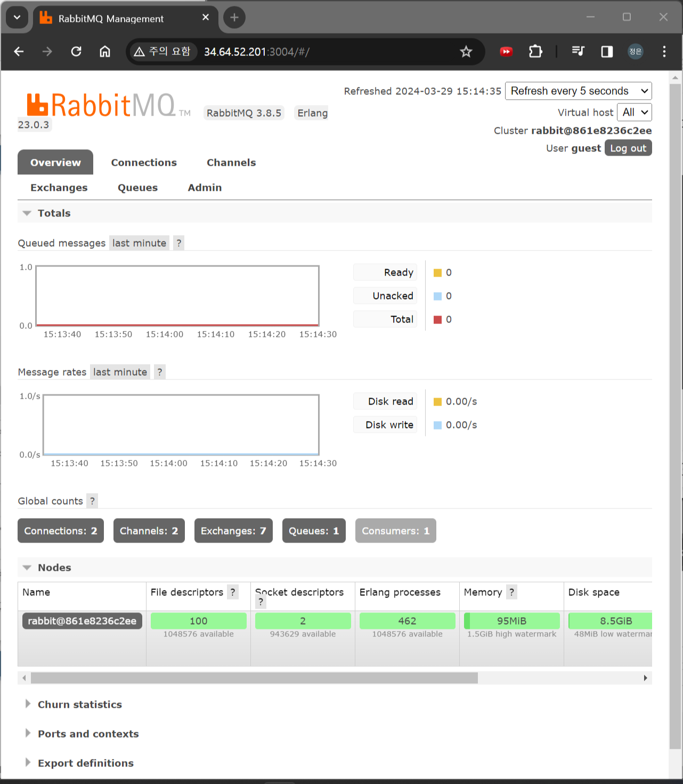This screenshot has height=784, width=683.
Task: Change the Message rates last minute range
Action: click(120, 372)
